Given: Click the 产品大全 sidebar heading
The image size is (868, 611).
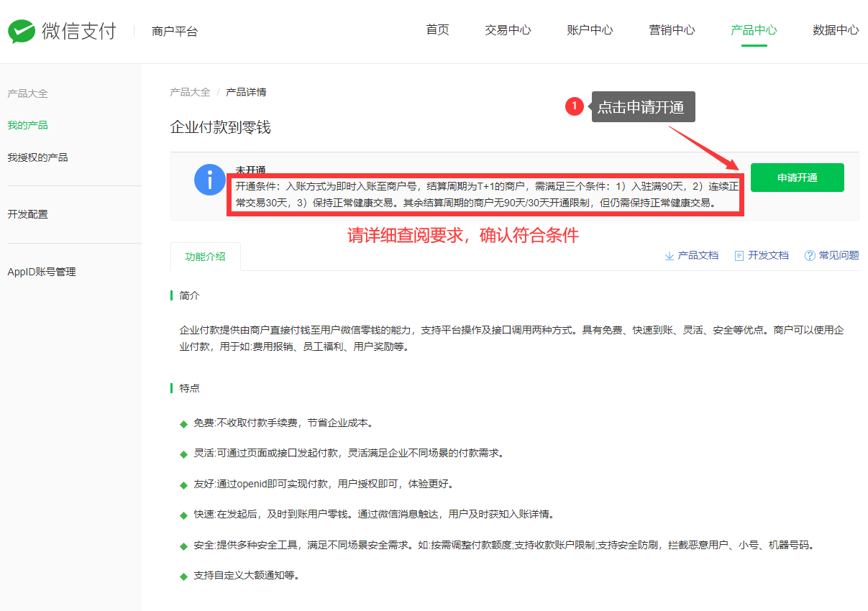Looking at the screenshot, I should [27, 93].
